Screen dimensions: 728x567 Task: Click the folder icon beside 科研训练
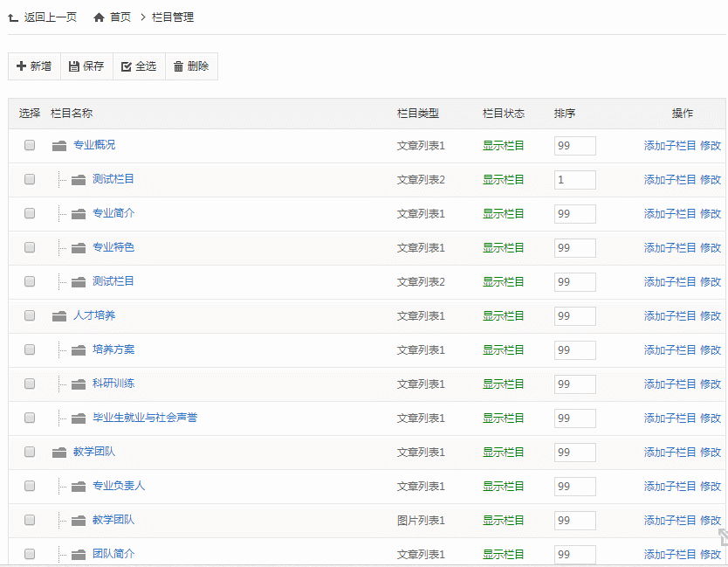[x=79, y=384]
